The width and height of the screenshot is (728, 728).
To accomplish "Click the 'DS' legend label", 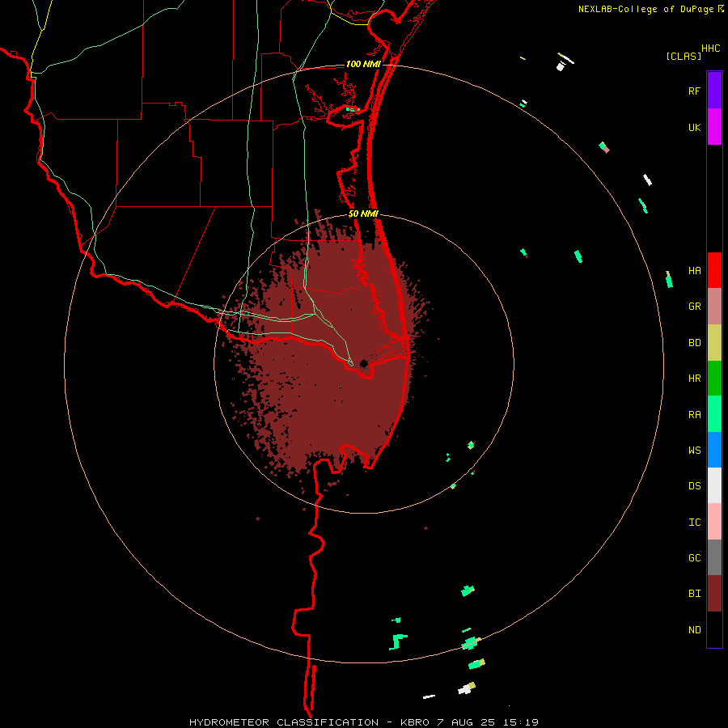I will tap(694, 486).
